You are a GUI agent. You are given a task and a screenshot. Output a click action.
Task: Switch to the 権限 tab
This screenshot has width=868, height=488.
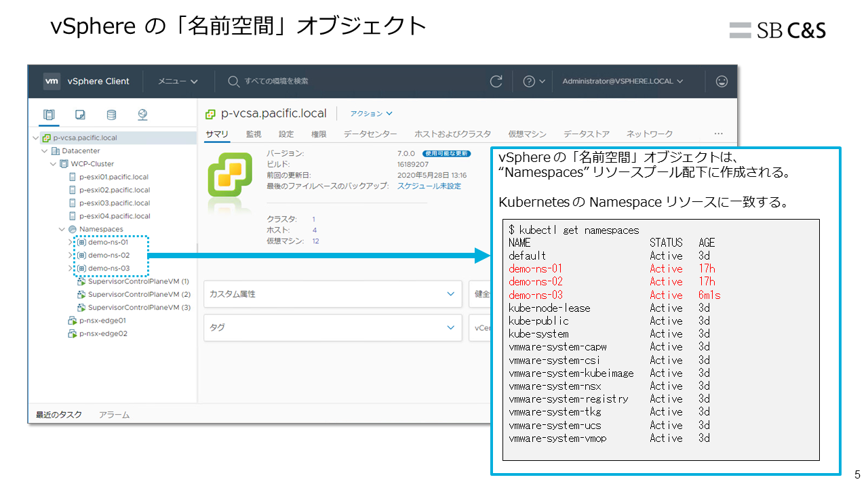tap(319, 134)
